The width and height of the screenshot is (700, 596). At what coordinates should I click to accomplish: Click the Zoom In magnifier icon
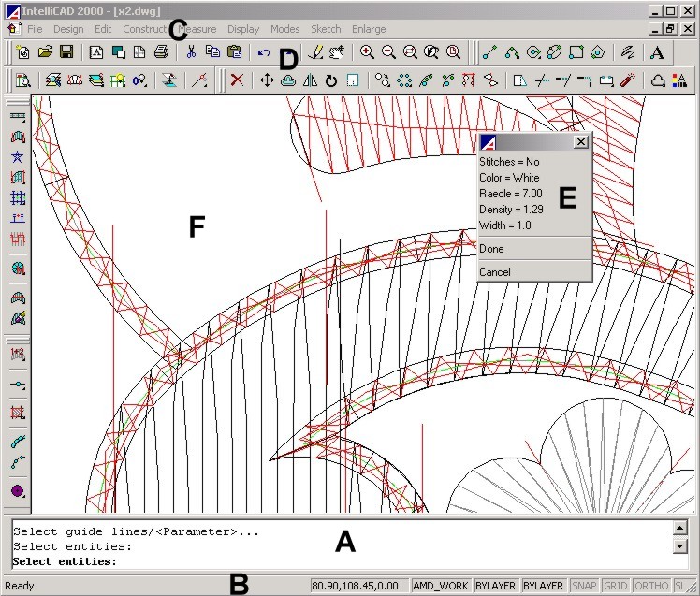[368, 53]
